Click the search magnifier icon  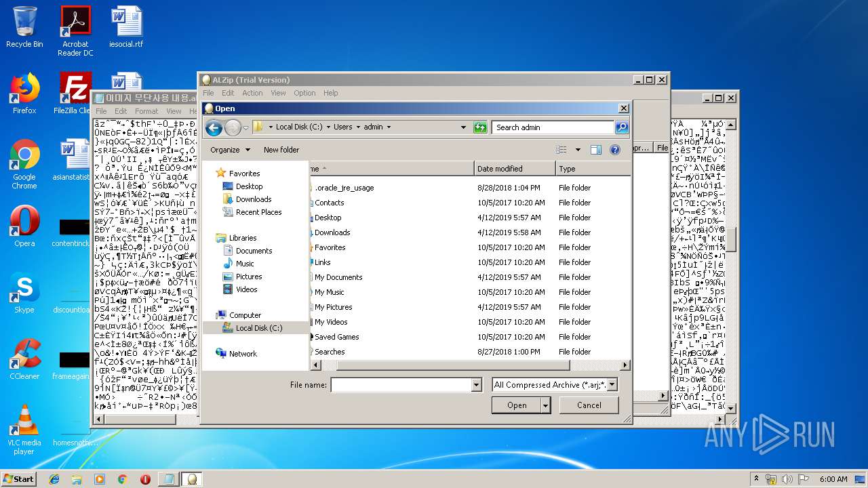click(x=621, y=127)
